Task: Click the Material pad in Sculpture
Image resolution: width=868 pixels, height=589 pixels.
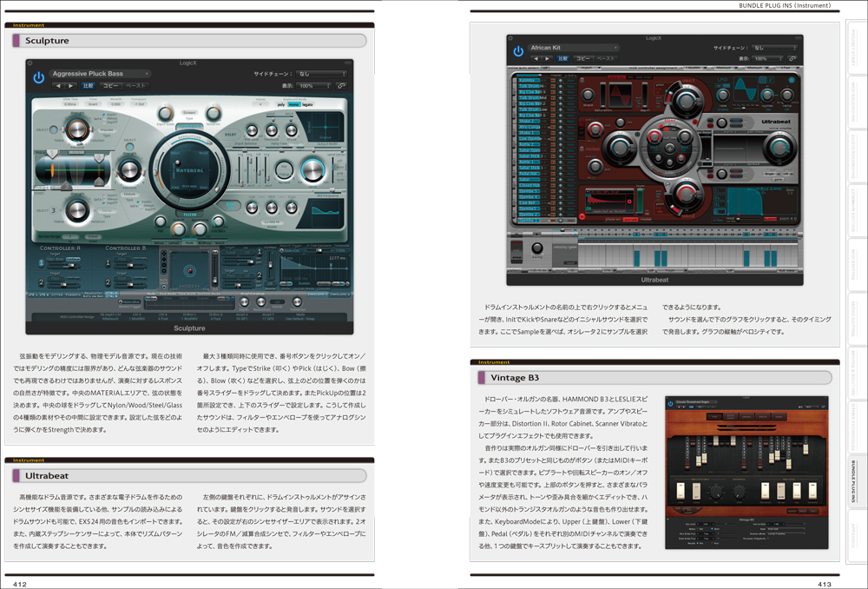Action: pos(189,170)
